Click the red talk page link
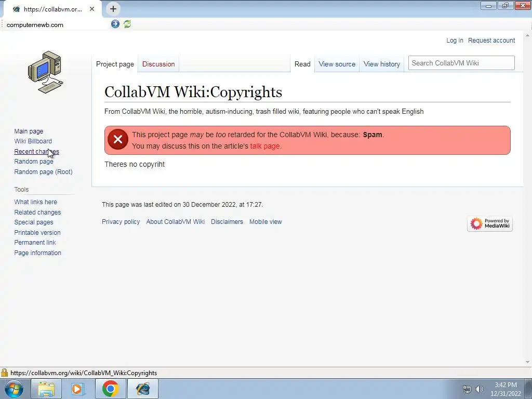The image size is (532, 399). [x=264, y=146]
